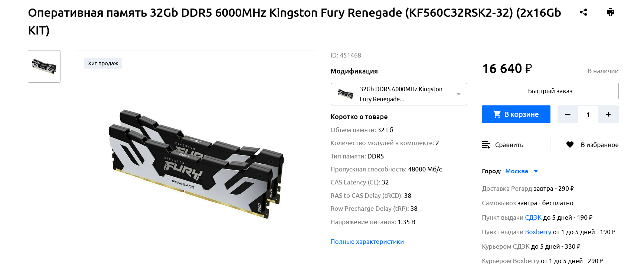Click the В избранное text label
The height and width of the screenshot is (275, 644).
(x=599, y=145)
